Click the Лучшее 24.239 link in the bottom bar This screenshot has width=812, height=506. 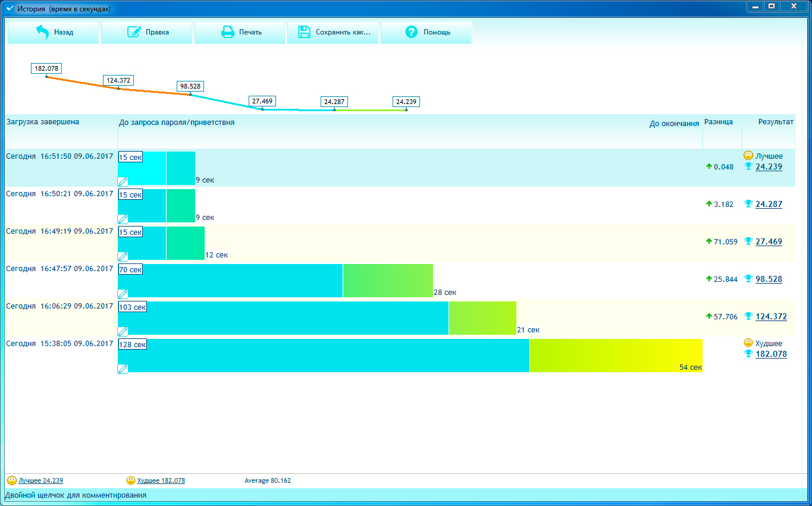(40, 480)
